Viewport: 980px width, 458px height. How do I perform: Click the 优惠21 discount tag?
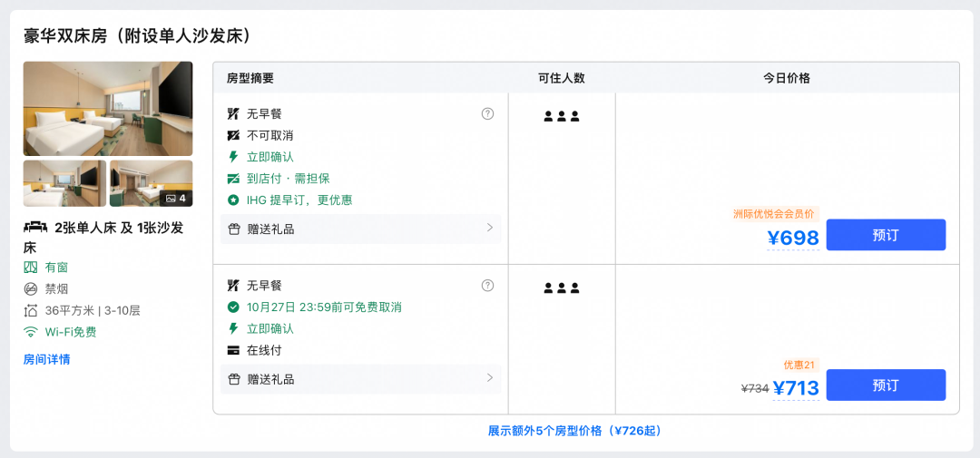[x=799, y=365]
